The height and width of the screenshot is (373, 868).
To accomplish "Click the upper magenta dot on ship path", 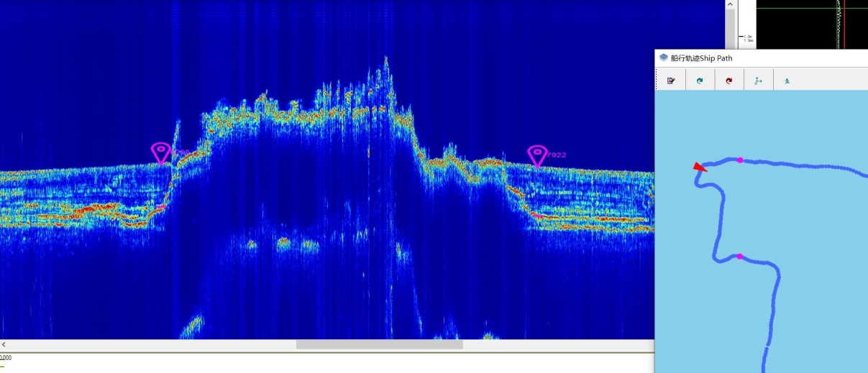I will click(x=740, y=160).
